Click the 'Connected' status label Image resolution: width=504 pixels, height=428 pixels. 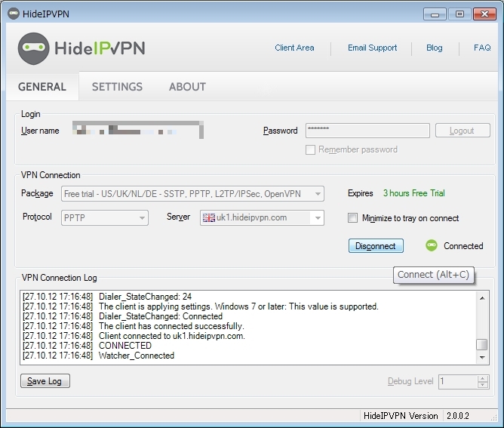point(463,246)
